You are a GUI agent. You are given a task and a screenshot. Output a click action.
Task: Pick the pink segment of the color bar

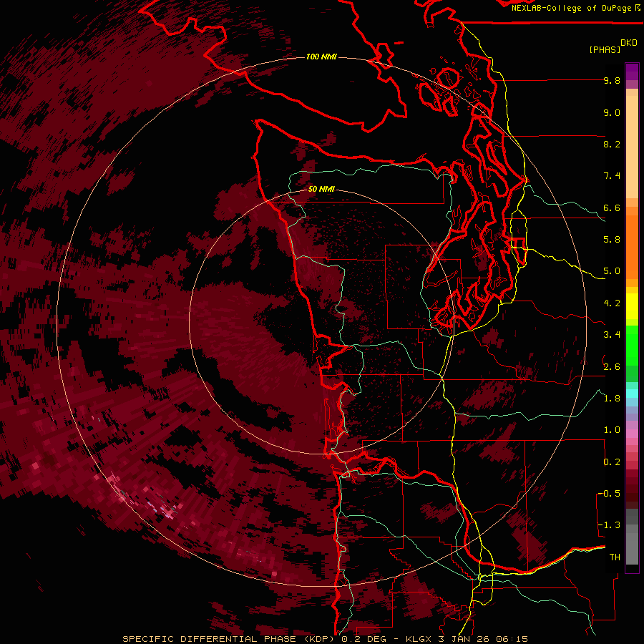click(632, 434)
